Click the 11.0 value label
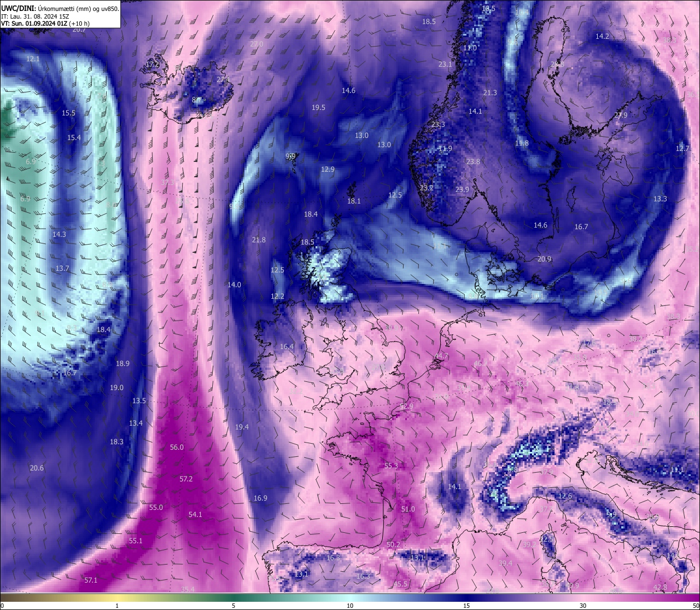 470,48
